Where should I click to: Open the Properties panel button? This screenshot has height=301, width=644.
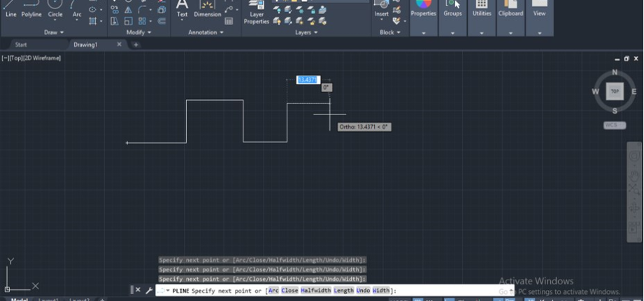[424, 16]
